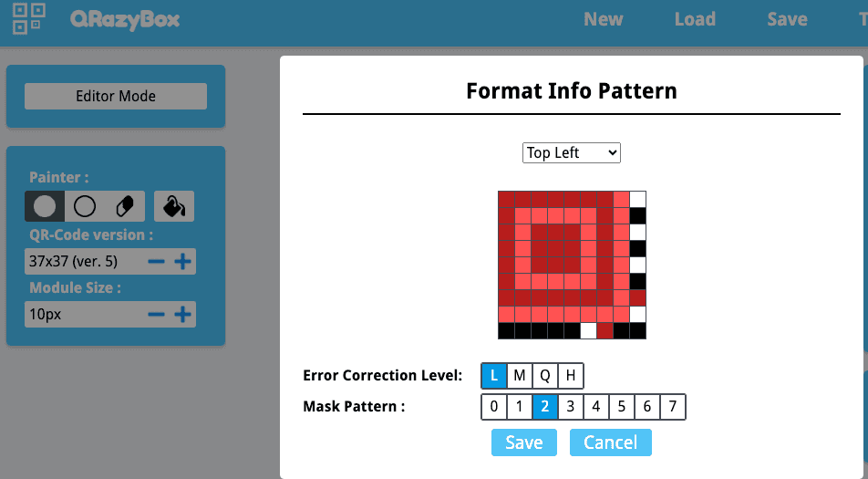Viewport: 868px width, 479px height.
Task: Choose mask pattern 5
Action: pos(622,407)
